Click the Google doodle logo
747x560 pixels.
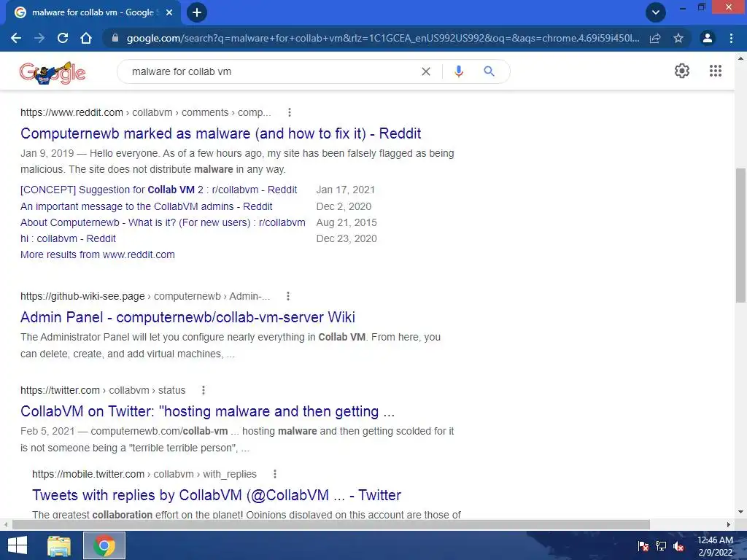pyautogui.click(x=53, y=72)
